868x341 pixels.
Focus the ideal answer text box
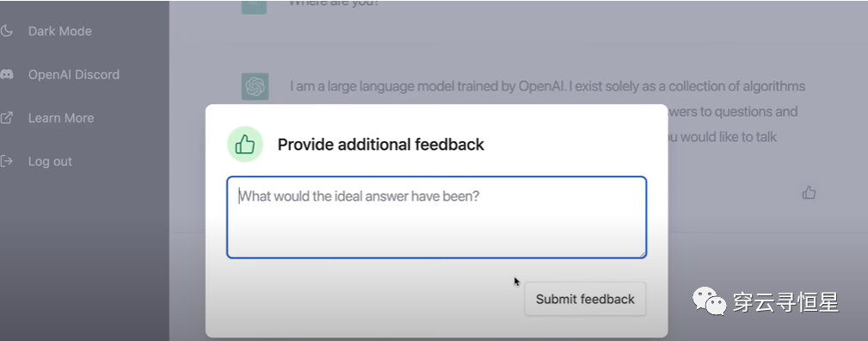click(x=436, y=217)
